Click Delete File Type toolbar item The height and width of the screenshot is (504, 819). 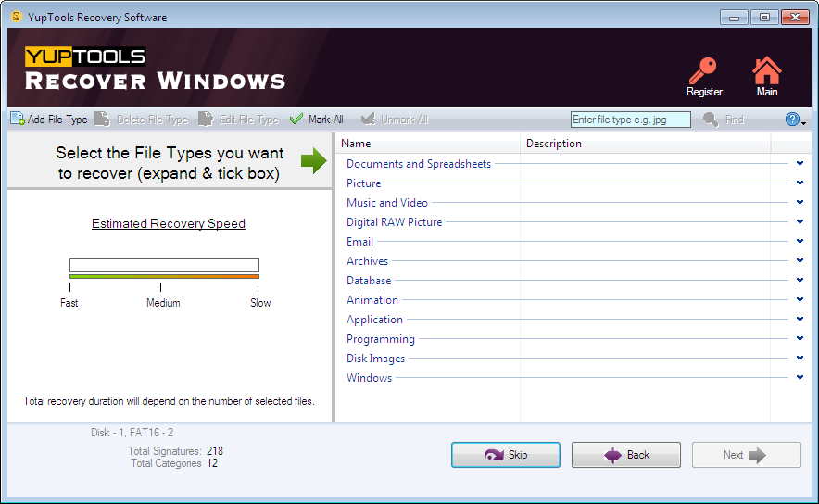tap(141, 120)
